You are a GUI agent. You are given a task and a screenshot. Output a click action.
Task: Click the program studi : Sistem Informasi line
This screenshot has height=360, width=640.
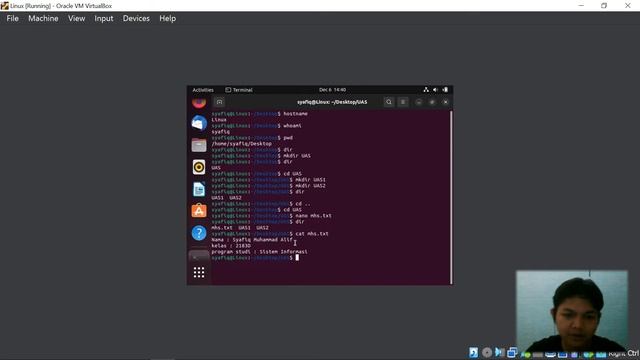[260, 252]
